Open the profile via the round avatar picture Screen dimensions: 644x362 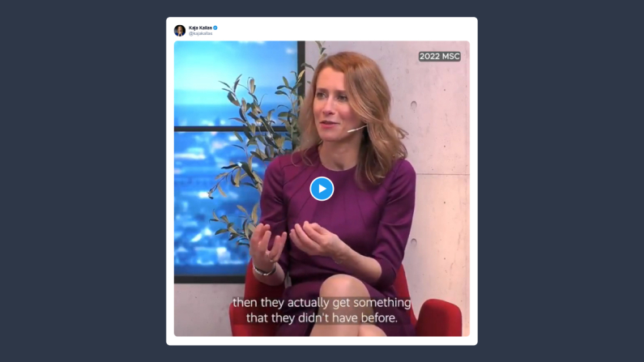[180, 31]
